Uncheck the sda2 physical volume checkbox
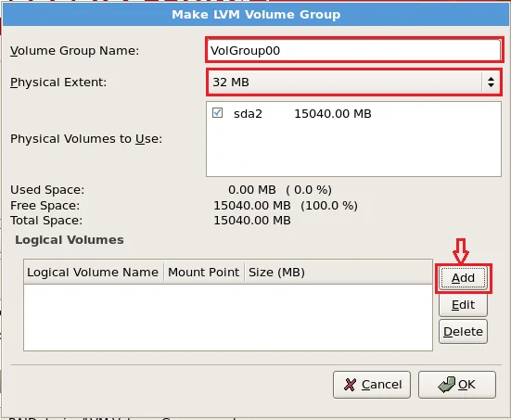511x420 pixels. pos(217,113)
